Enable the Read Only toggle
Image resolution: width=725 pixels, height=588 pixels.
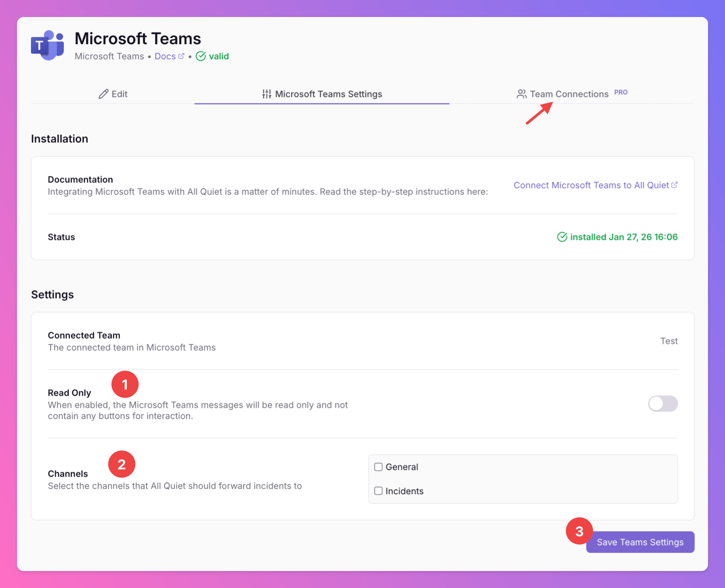coord(662,403)
